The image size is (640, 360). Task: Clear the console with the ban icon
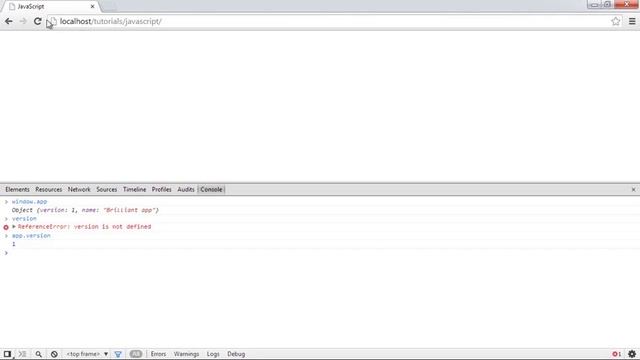[54, 354]
